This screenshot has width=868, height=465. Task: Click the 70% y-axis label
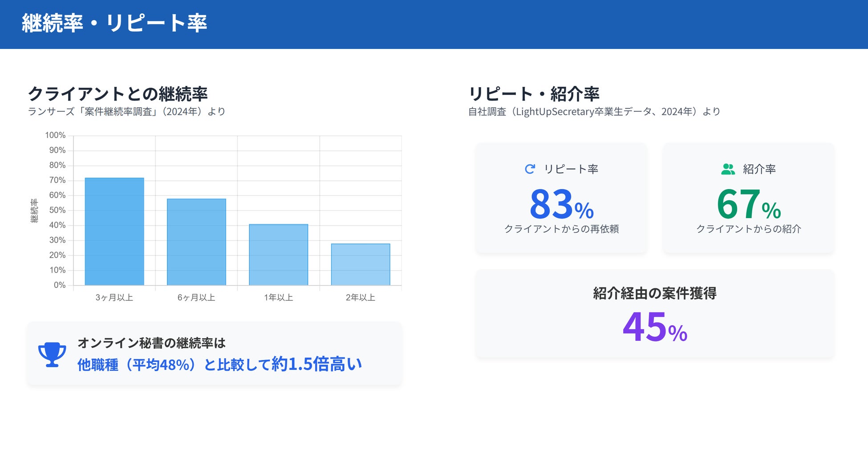click(57, 180)
